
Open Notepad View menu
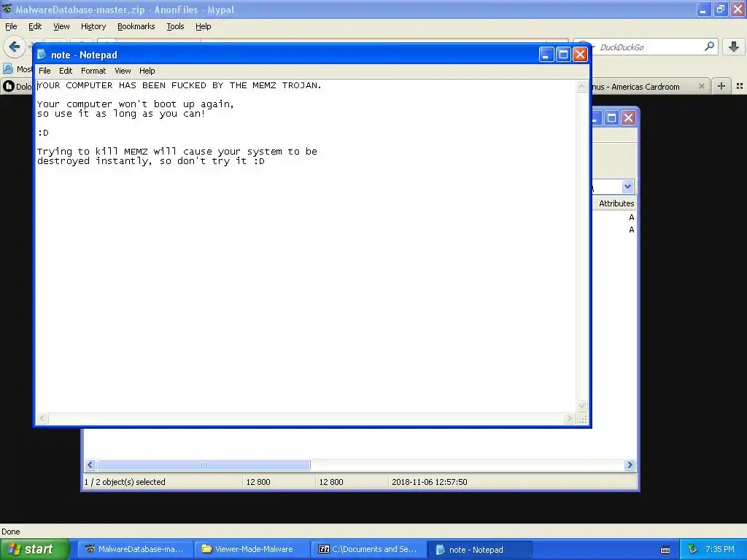tap(123, 71)
